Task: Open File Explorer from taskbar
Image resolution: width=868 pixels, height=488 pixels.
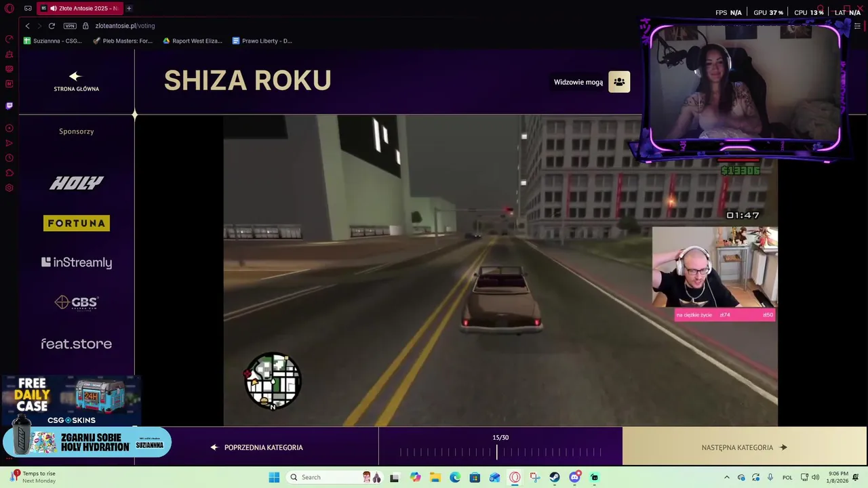Action: 435,477
